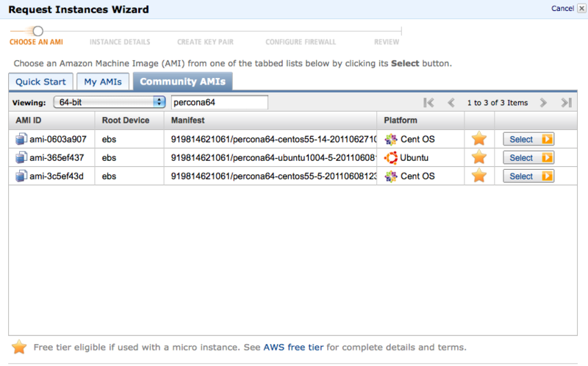
Task: Click the CentOS logo in ami-3c5ef43d row
Action: 391,176
